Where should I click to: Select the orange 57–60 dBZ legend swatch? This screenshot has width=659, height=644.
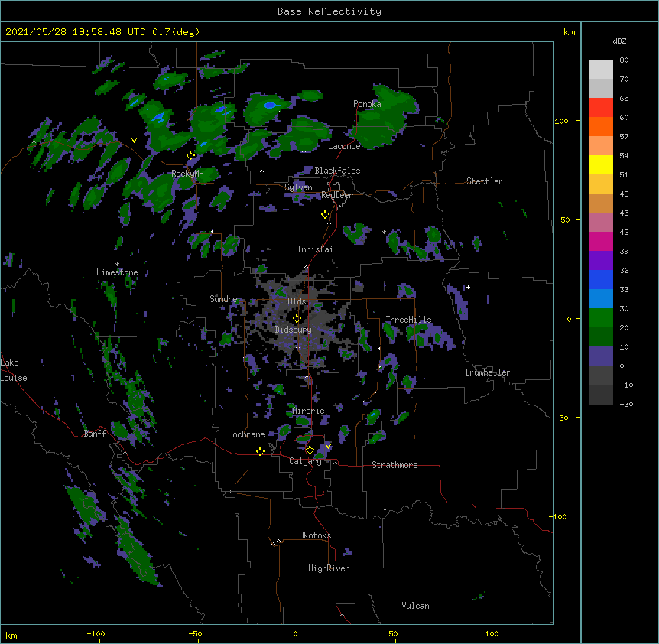tap(601, 126)
